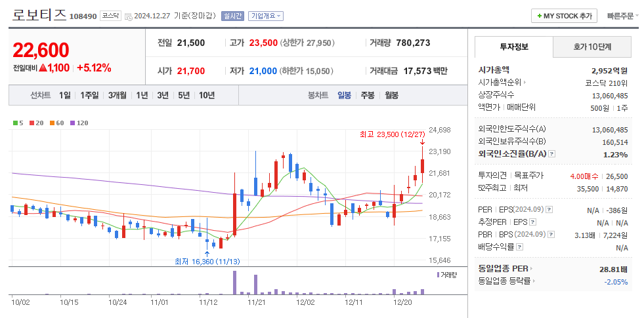Click the tallest purple volume bar
The height and width of the screenshot is (318, 644).
click(x=235, y=283)
